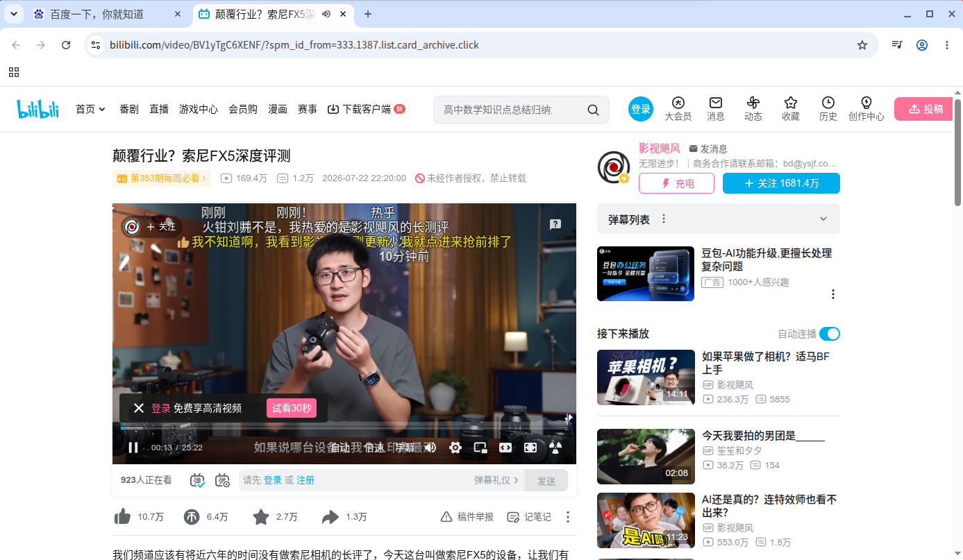The width and height of the screenshot is (963, 560).
Task: Open 历史 watch history
Action: pos(828,109)
